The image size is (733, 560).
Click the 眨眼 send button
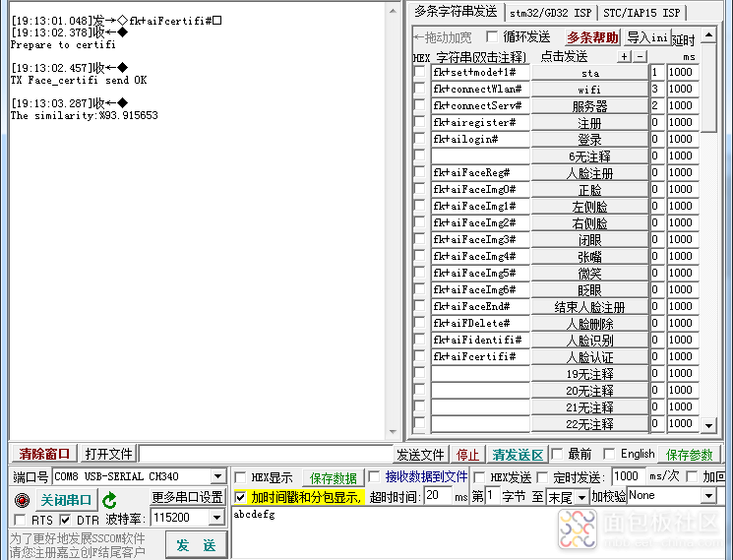tap(590, 289)
